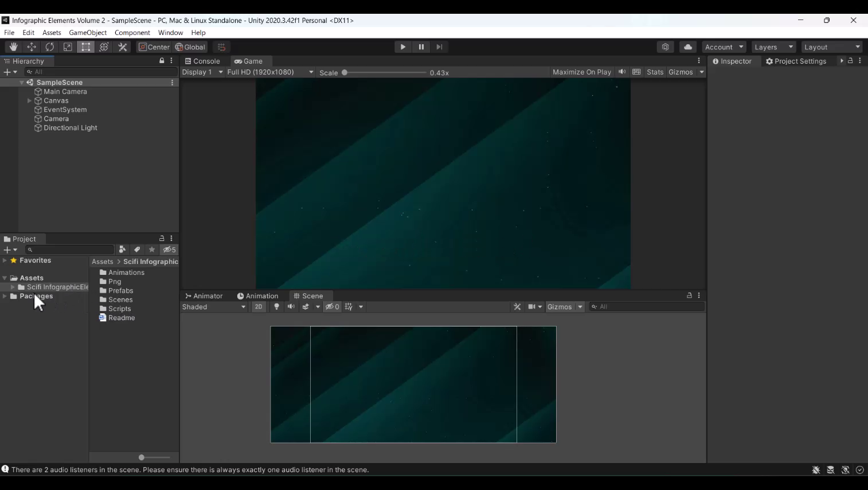868x490 pixels.
Task: Click the Hierarchy search field
Action: click(101, 72)
